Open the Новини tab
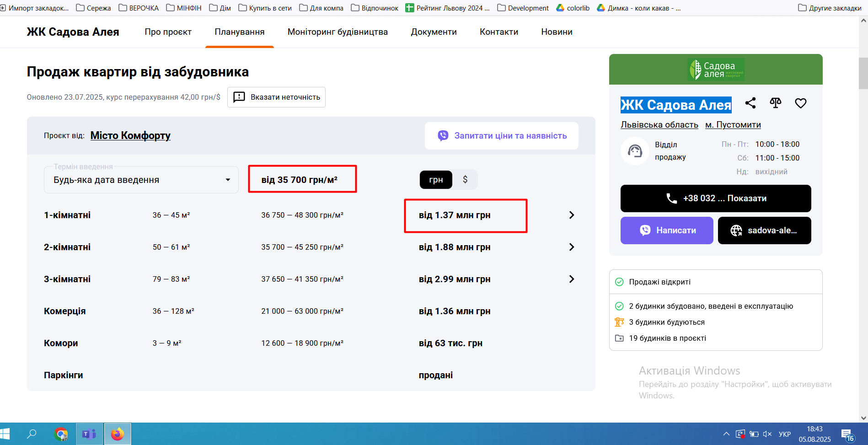Image resolution: width=868 pixels, height=445 pixels. coord(557,32)
